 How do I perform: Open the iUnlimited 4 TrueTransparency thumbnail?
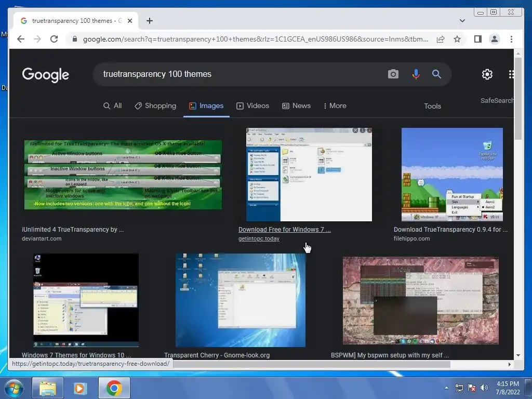click(123, 175)
